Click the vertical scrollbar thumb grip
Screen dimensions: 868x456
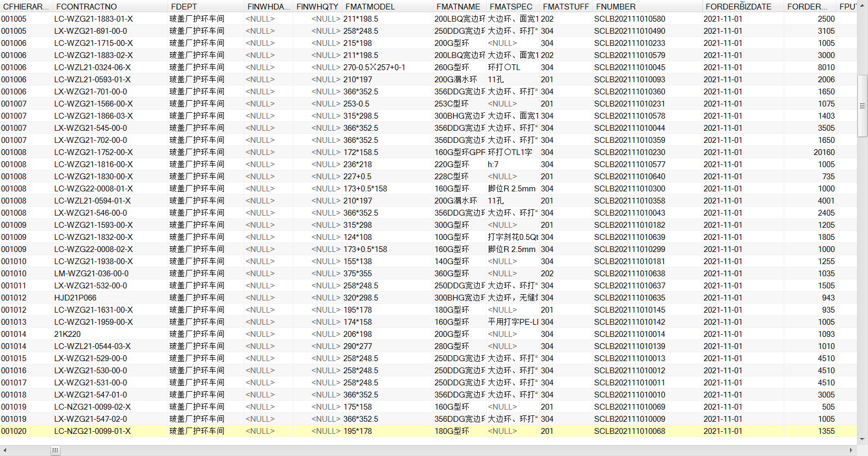[862, 106]
